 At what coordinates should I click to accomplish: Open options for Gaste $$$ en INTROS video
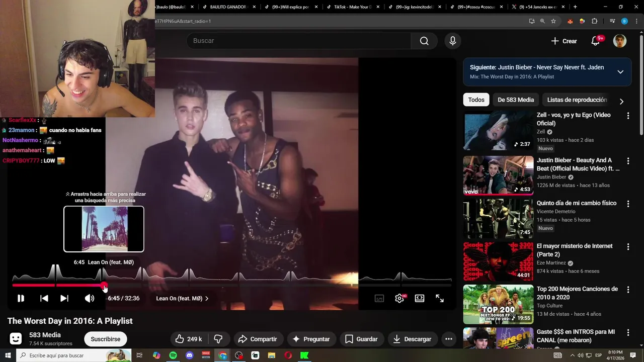(628, 333)
